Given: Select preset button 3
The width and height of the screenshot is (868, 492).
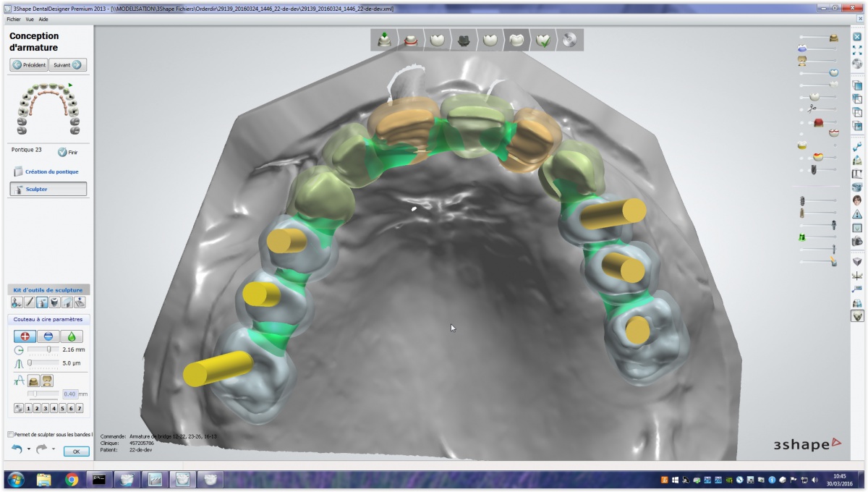Looking at the screenshot, I should click(x=46, y=408).
